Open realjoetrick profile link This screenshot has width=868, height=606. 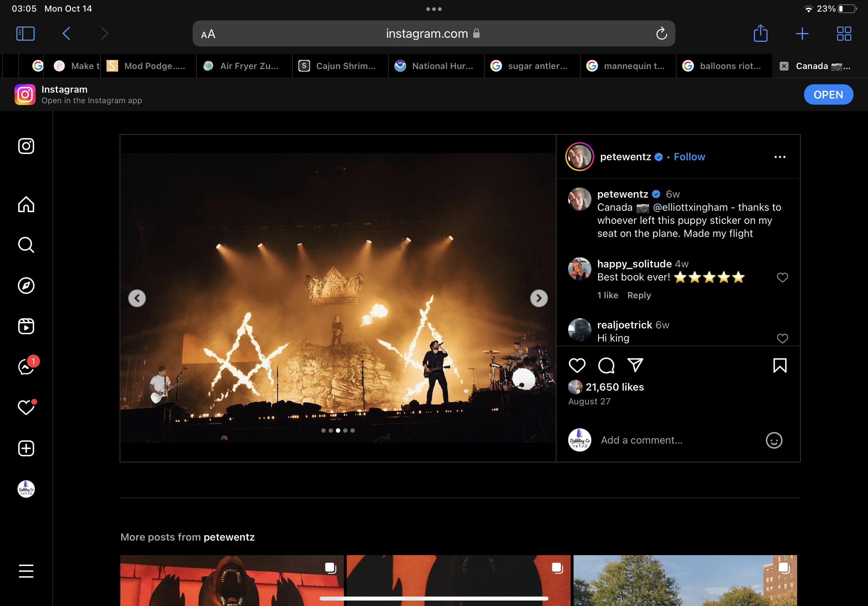tap(624, 325)
